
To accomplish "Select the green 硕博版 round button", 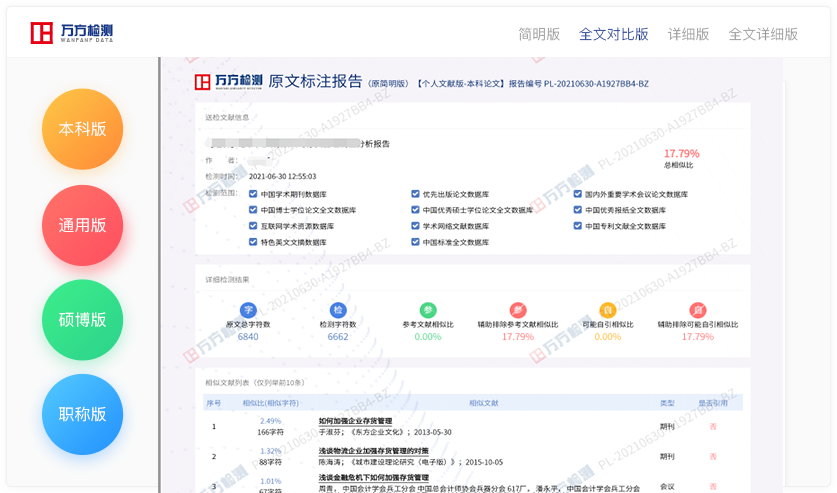I will [x=82, y=320].
